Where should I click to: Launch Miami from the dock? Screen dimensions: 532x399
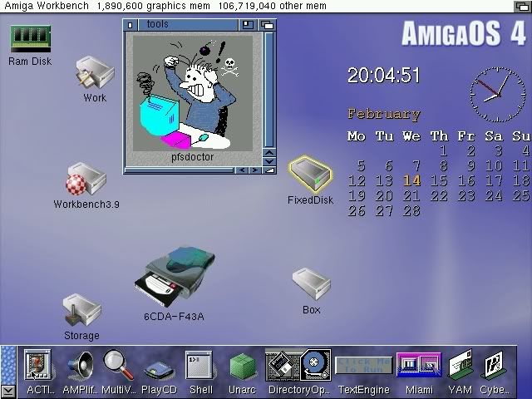[x=419, y=365]
